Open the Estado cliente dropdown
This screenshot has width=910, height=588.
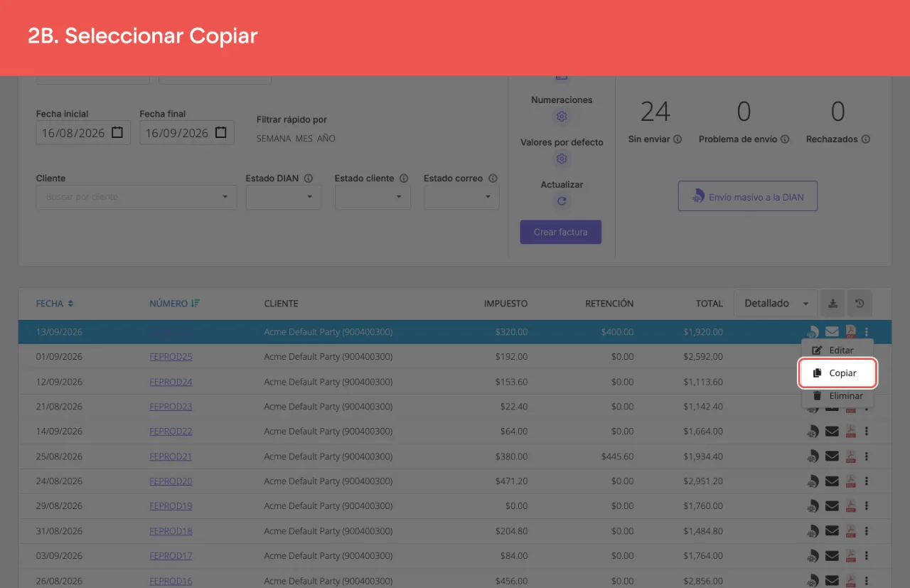coord(373,197)
